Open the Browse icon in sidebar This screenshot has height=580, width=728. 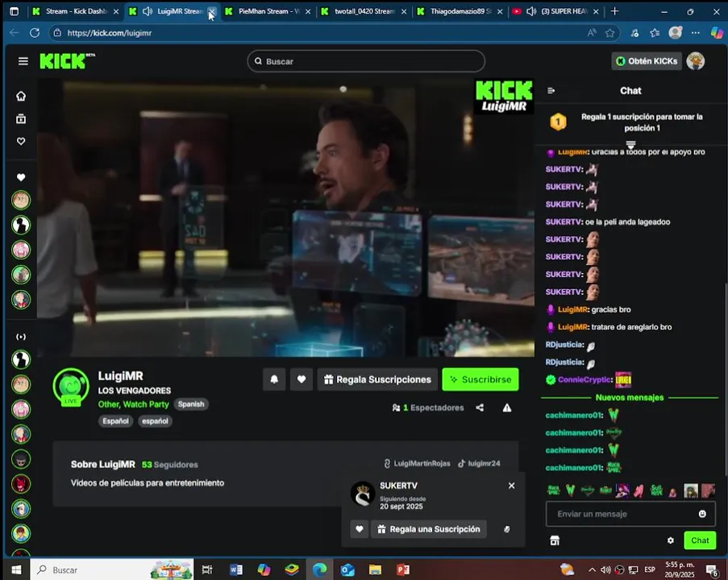(21, 118)
